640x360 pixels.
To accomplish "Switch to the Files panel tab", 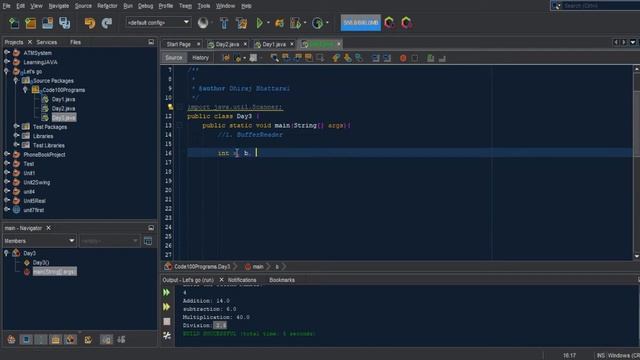I will (75, 42).
